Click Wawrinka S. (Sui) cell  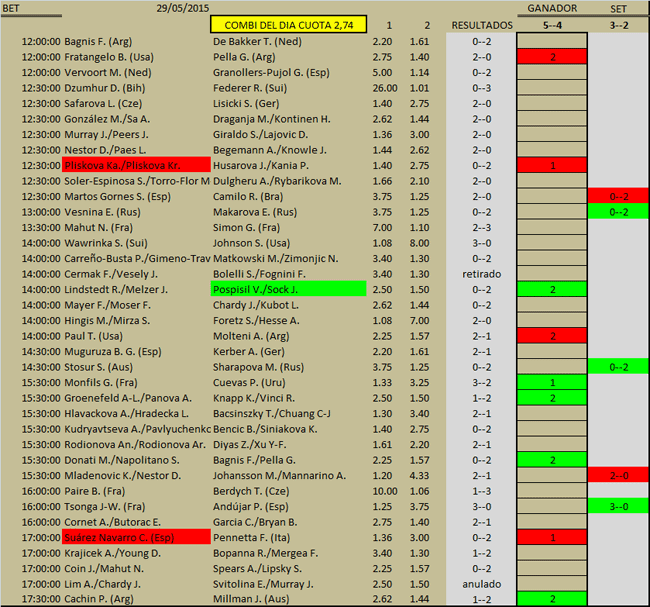coord(106,243)
